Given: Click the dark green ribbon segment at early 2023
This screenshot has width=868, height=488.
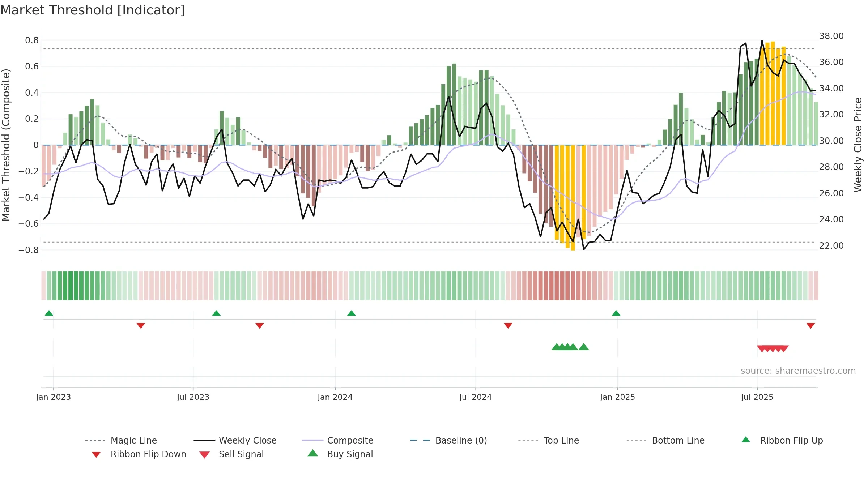Looking at the screenshot, I should point(71,286).
